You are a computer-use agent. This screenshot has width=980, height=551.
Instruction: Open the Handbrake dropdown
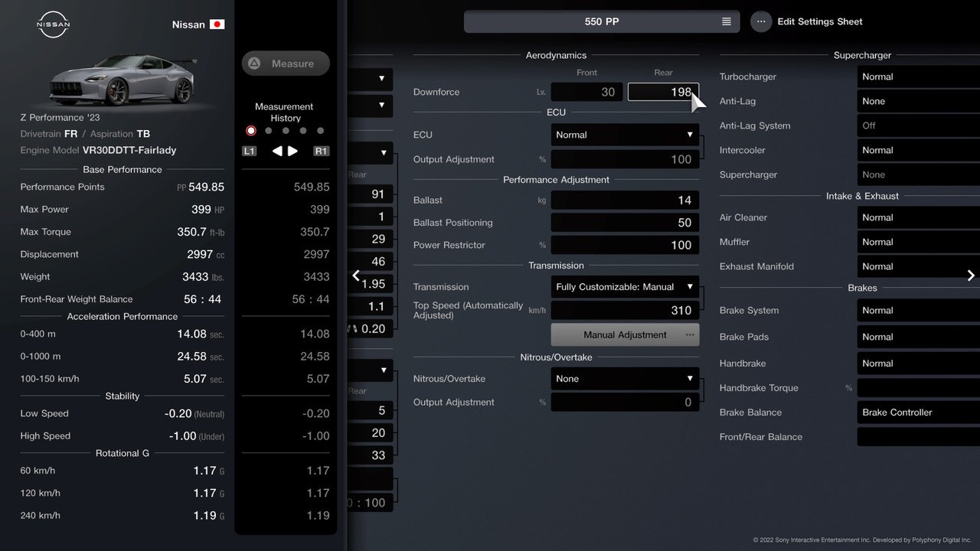pos(918,364)
